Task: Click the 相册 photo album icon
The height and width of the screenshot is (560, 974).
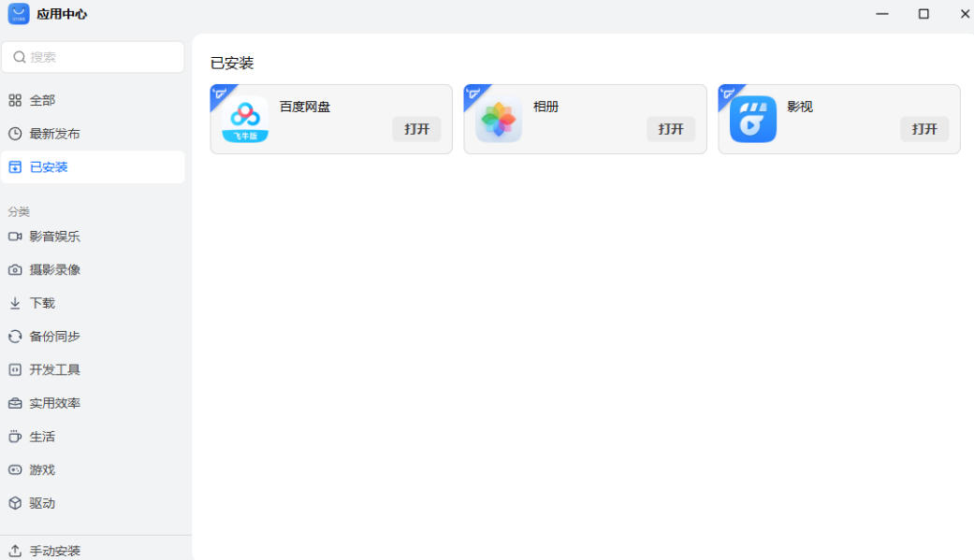Action: 499,120
